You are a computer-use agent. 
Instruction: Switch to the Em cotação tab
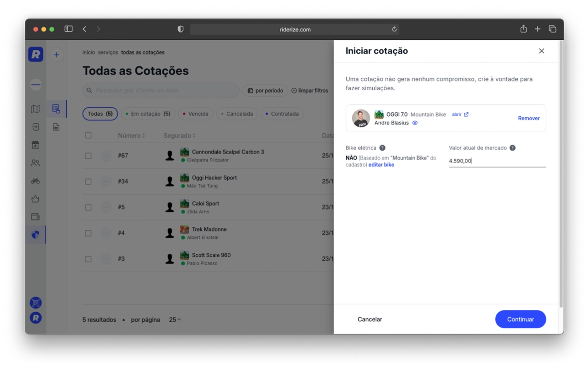click(x=147, y=114)
